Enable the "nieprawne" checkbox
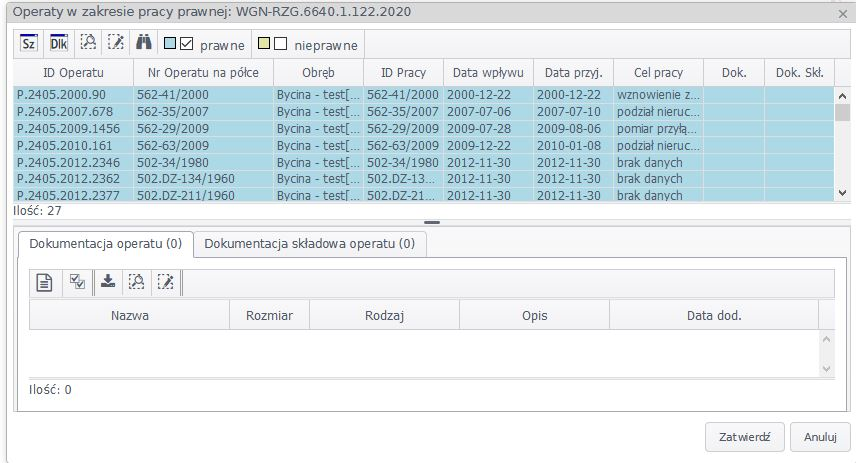Screen dimensions: 856x463 point(280,44)
